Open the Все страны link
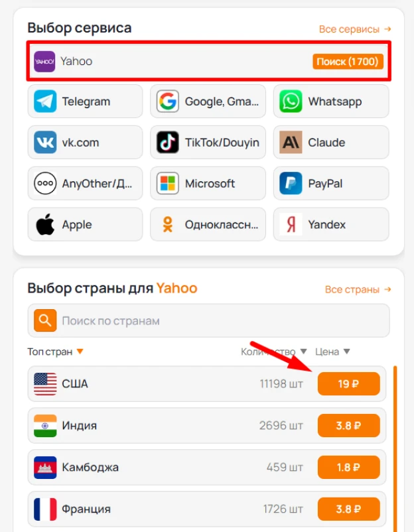 [x=358, y=289]
